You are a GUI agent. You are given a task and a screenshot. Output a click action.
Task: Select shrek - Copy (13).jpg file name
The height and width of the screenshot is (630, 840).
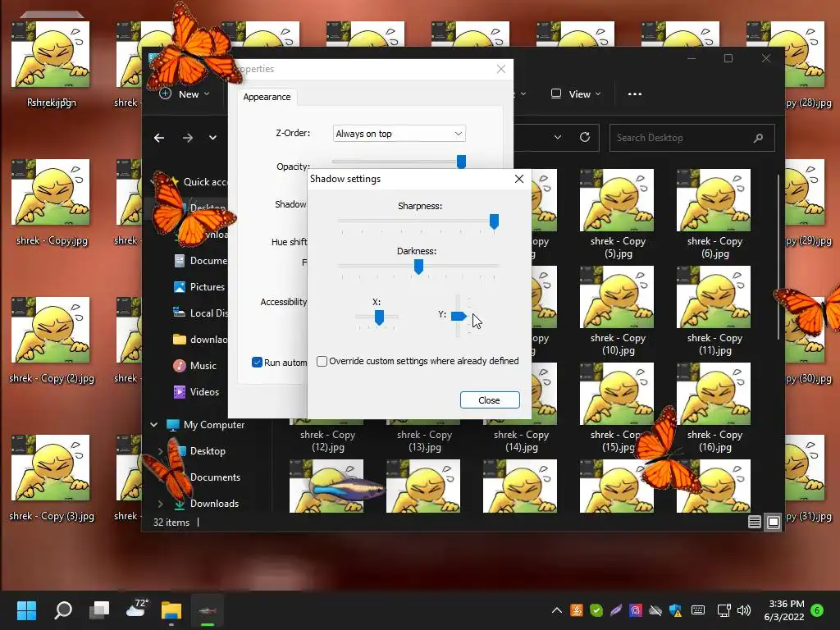[x=424, y=441]
